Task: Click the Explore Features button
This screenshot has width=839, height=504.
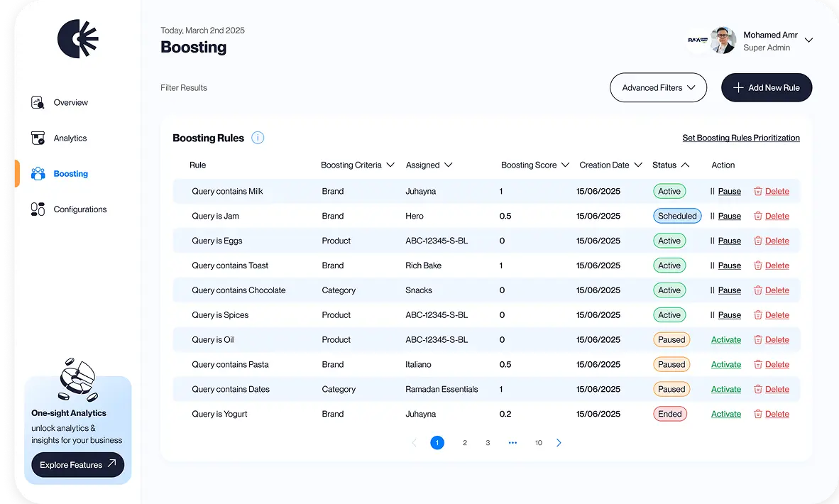Action: point(78,465)
